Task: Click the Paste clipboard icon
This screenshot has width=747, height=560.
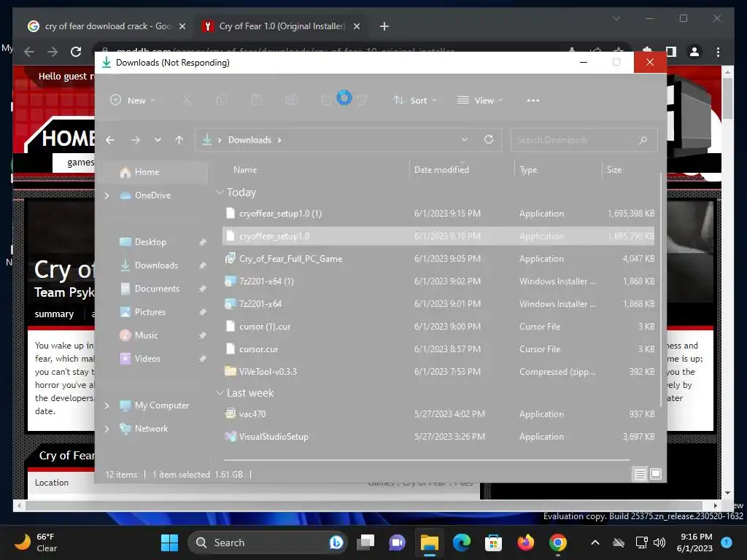Action: pyautogui.click(x=256, y=101)
